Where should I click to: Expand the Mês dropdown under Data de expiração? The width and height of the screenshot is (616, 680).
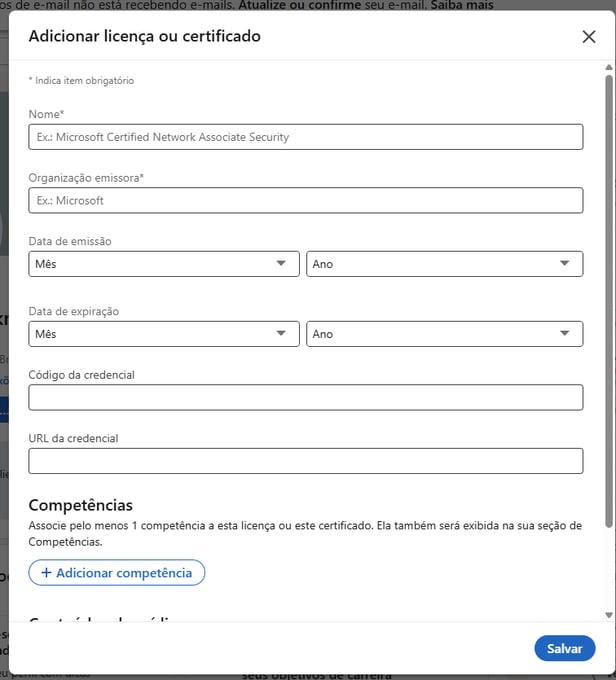(164, 334)
